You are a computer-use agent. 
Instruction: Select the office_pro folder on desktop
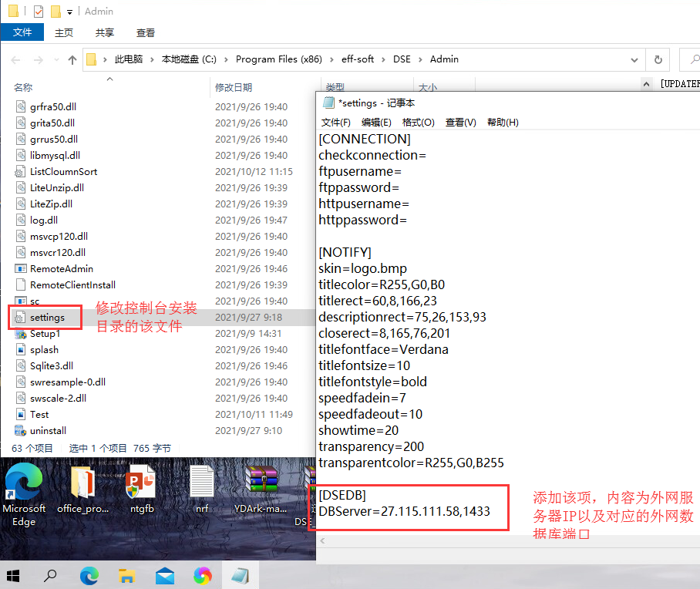click(x=82, y=489)
